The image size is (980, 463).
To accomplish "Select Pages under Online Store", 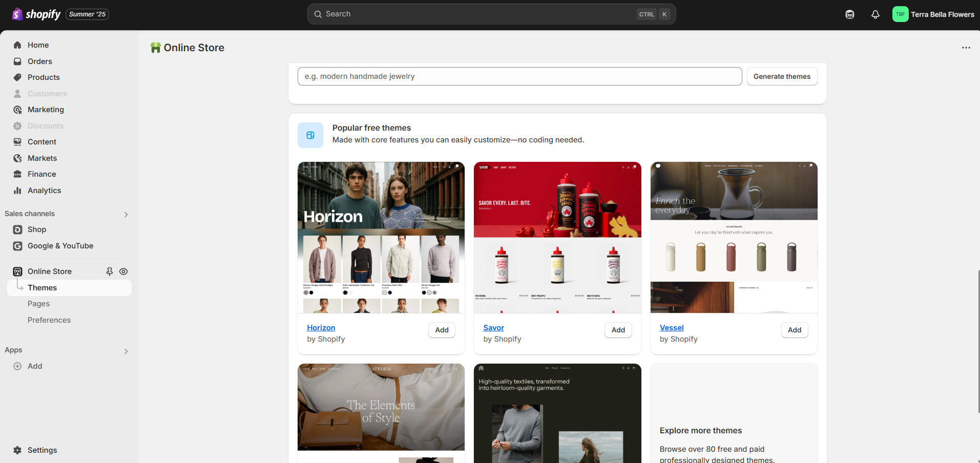I will coord(38,304).
